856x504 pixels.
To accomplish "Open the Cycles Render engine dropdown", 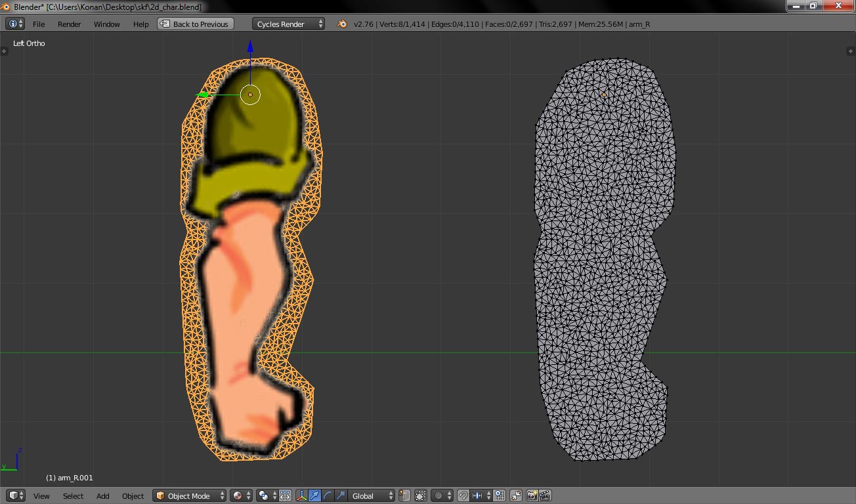I will tap(288, 24).
